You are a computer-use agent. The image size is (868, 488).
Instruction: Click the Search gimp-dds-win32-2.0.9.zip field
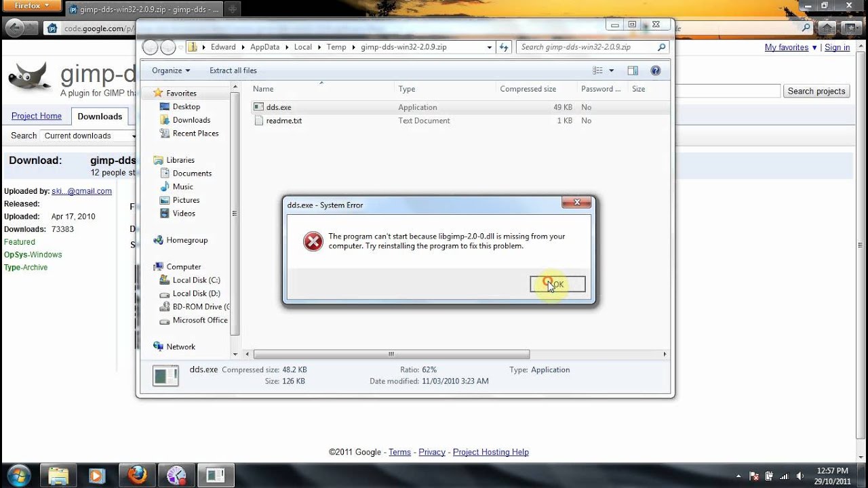tap(586, 47)
